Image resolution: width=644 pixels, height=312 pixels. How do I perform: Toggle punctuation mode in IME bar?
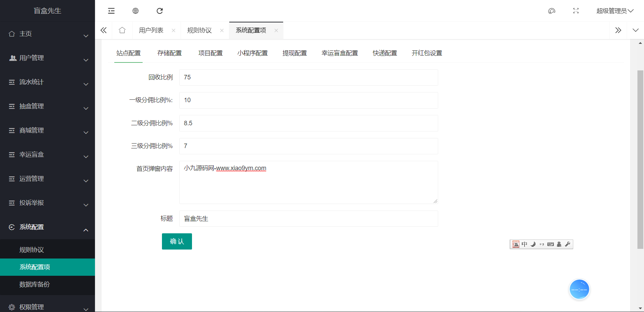point(542,244)
